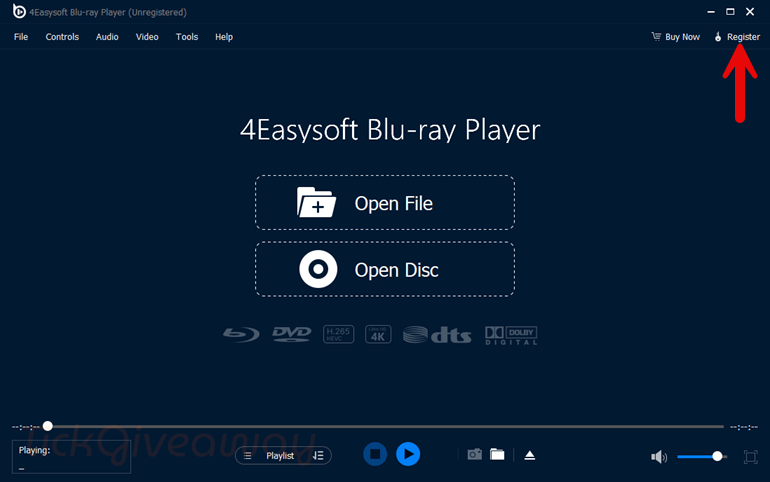Mute audio via speaker icon
The width and height of the screenshot is (770, 482).
659,457
